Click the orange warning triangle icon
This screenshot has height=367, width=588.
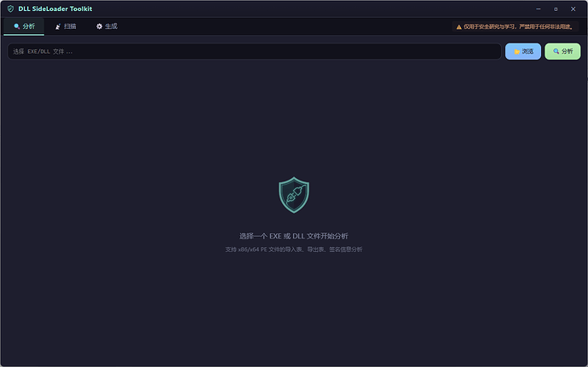[458, 27]
